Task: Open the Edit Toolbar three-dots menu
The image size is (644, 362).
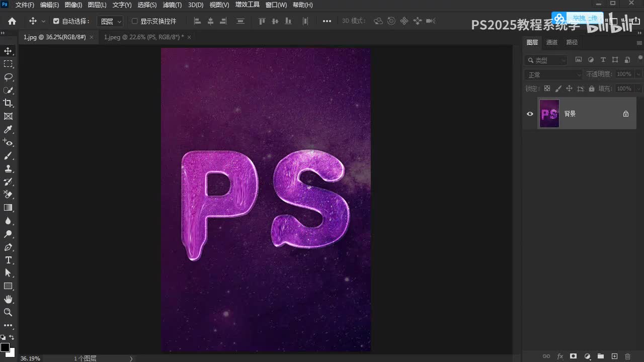Action: 8,325
